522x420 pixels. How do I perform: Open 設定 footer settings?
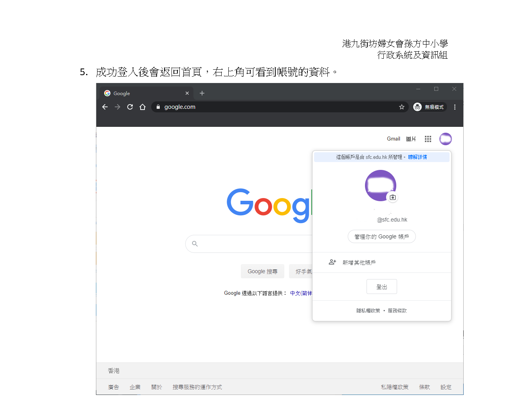(x=446, y=387)
